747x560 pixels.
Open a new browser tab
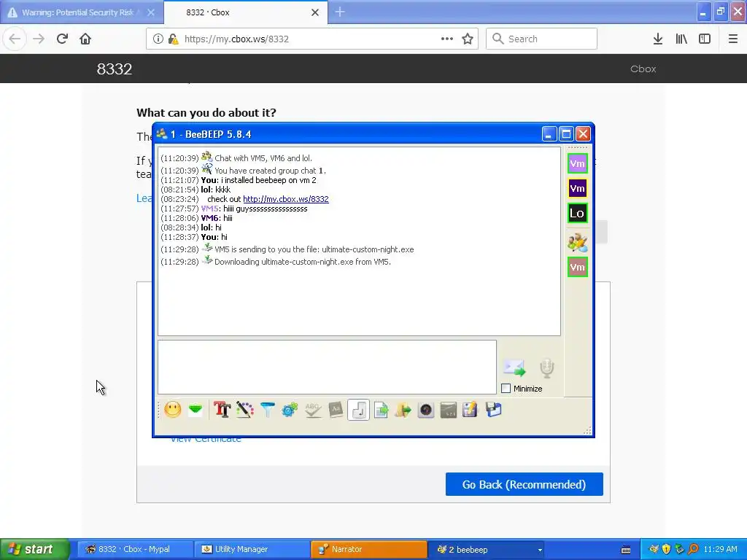340,12
